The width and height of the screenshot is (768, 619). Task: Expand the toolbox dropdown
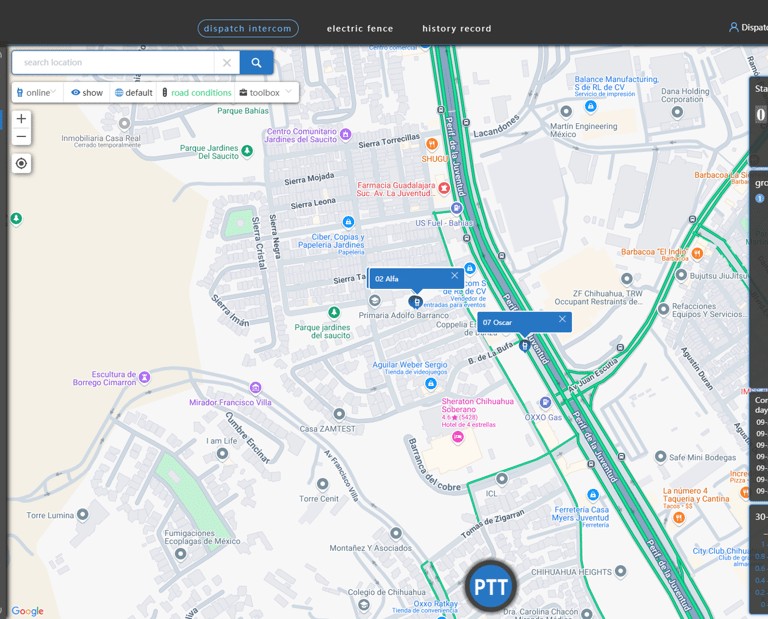(x=266, y=93)
